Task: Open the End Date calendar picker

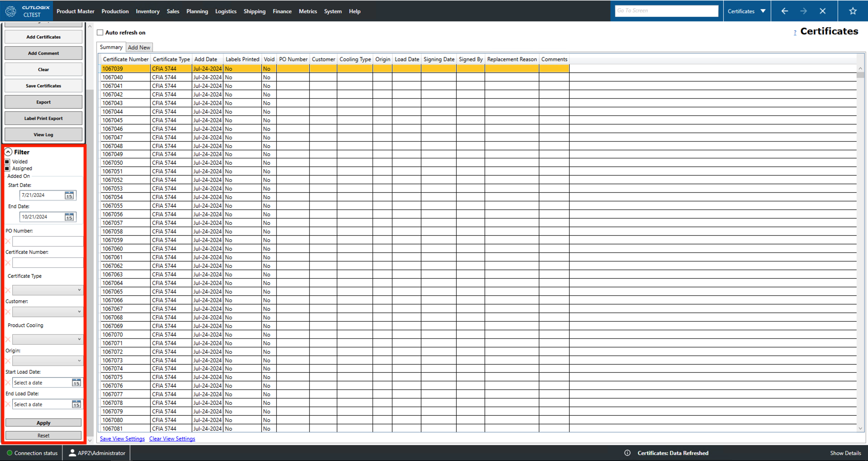Action: point(70,217)
